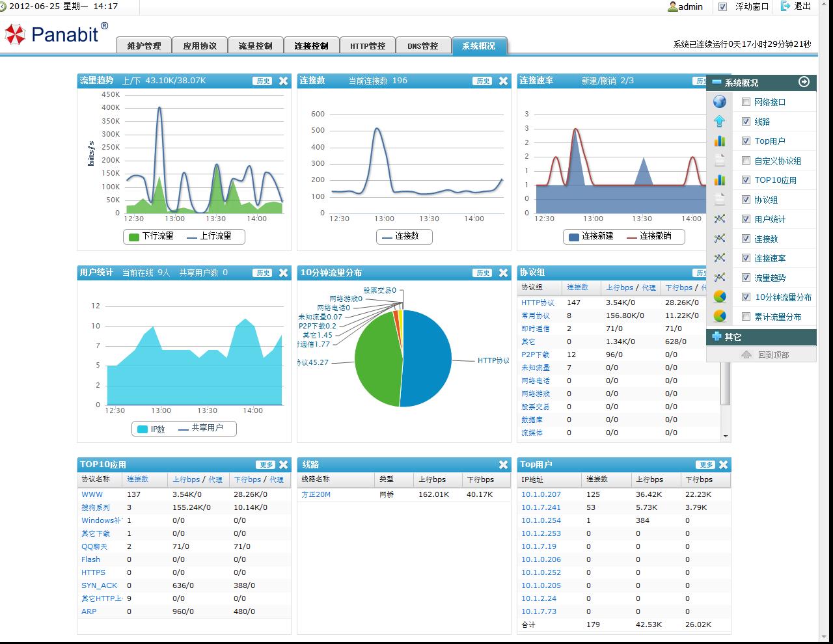Click the document icon beside 协议组

pos(720,199)
